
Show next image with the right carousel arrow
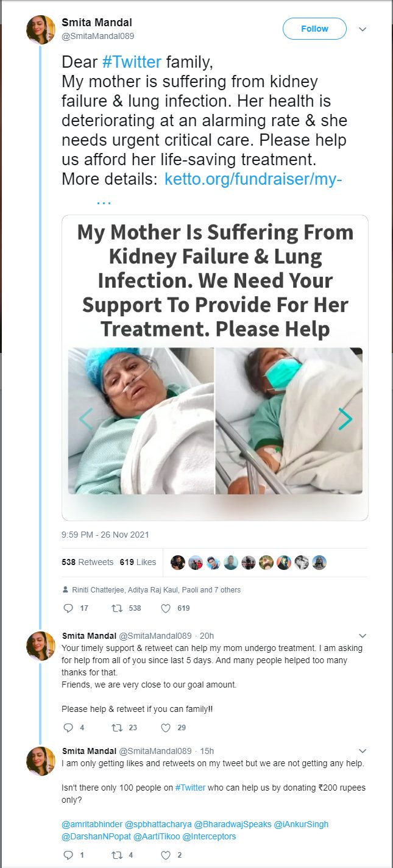pos(345,419)
